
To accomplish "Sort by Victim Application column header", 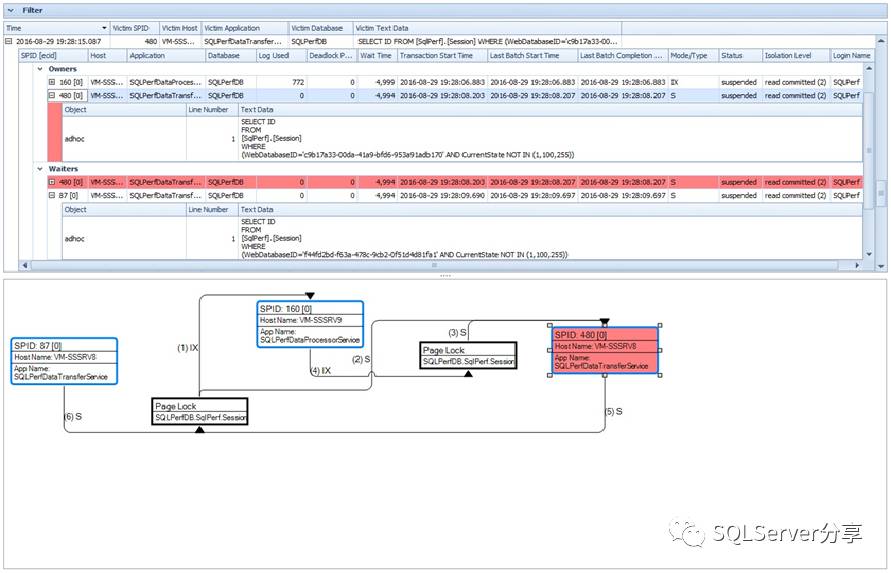I will [245, 28].
